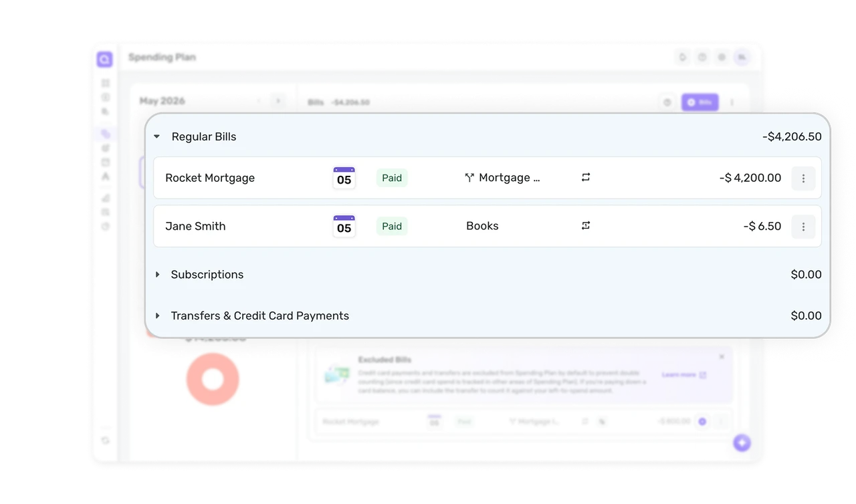The height and width of the screenshot is (504, 856).
Task: Click the Subscriptions $0.00 total
Action: point(806,275)
